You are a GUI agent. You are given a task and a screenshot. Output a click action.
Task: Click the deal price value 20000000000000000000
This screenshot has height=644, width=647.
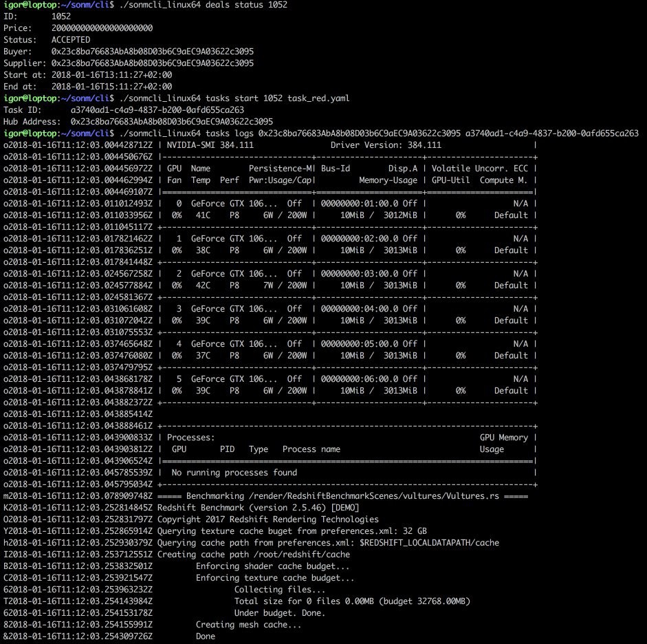tap(102, 28)
